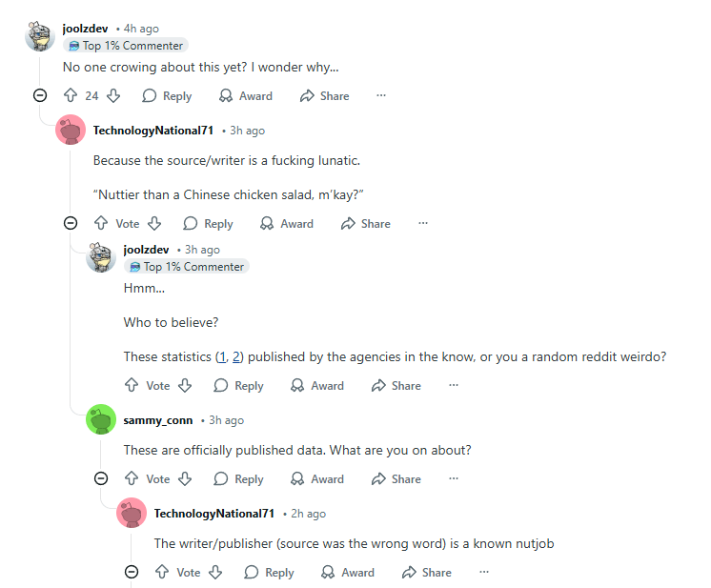Open statistics link number 1

point(222,356)
